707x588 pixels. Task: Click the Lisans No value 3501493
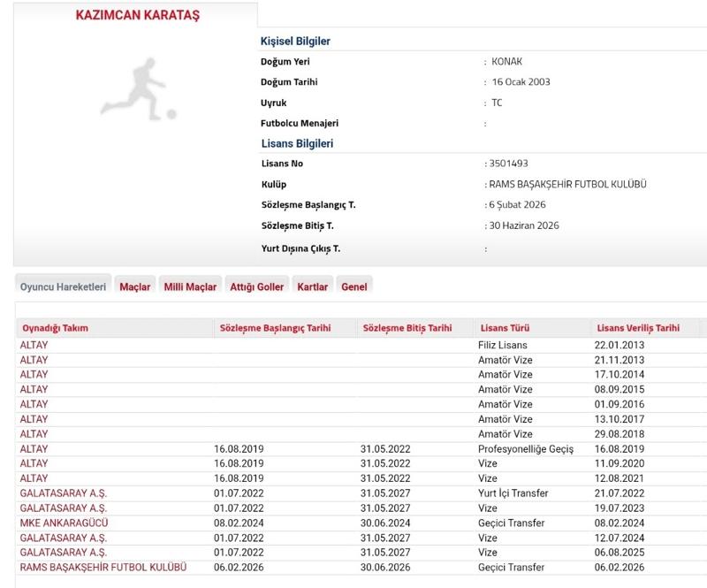[508, 164]
